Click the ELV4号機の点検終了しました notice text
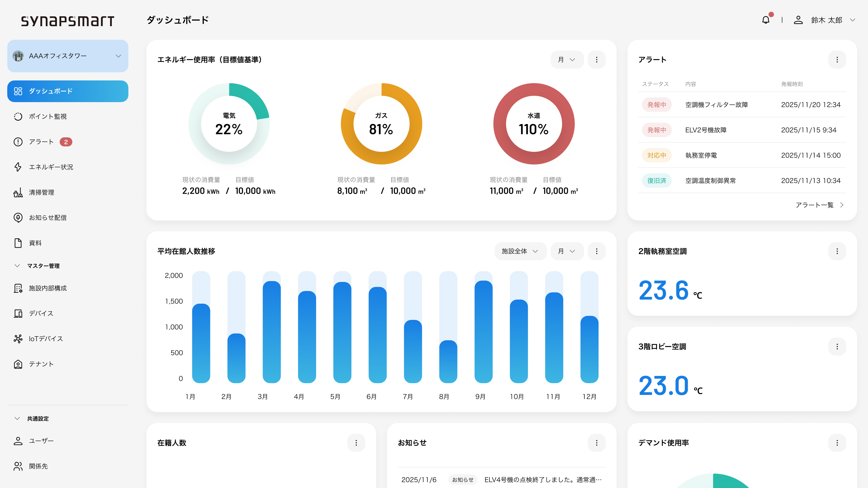868x488 pixels. (x=543, y=480)
